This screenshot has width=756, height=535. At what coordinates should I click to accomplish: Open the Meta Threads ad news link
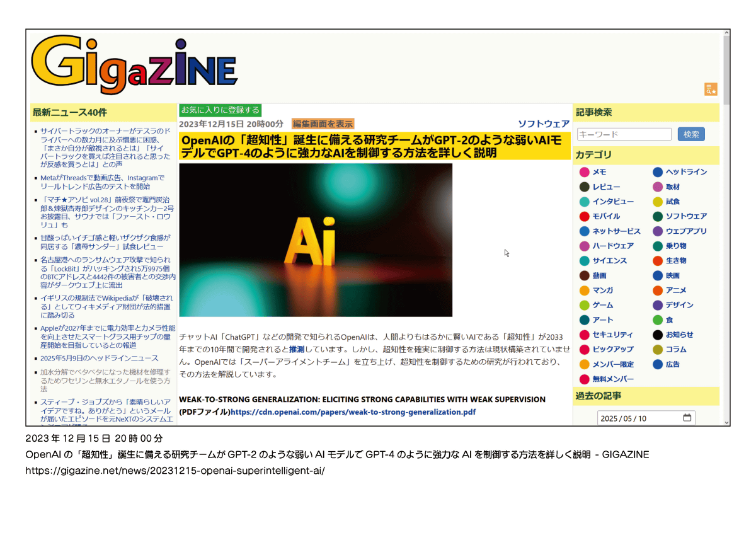click(102, 182)
